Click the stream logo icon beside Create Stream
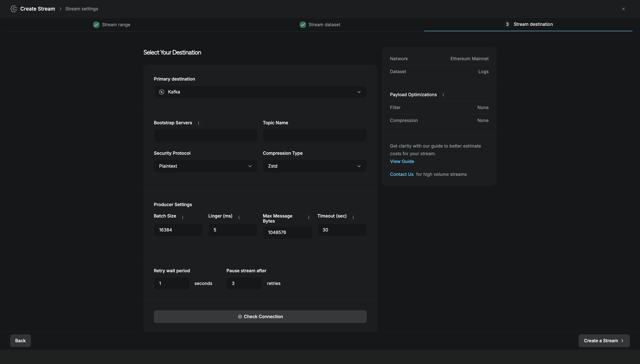Viewport: 640px width, 364px height. [x=14, y=9]
